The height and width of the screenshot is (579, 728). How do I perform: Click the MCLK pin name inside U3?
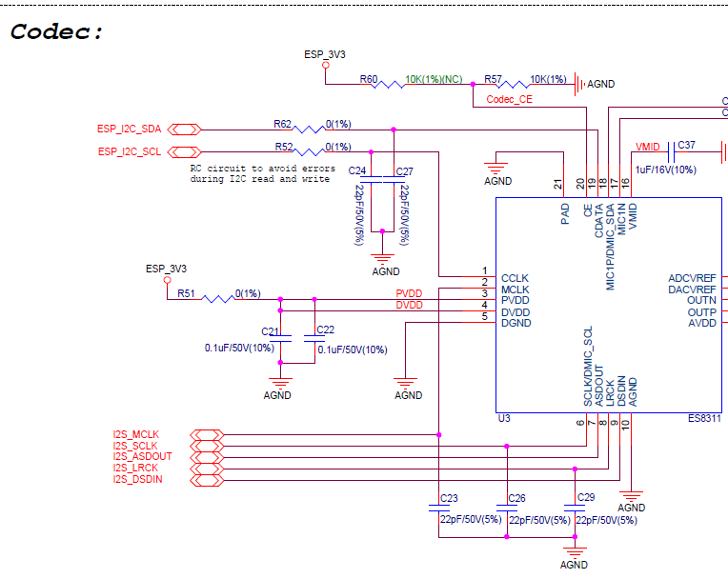tap(516, 289)
